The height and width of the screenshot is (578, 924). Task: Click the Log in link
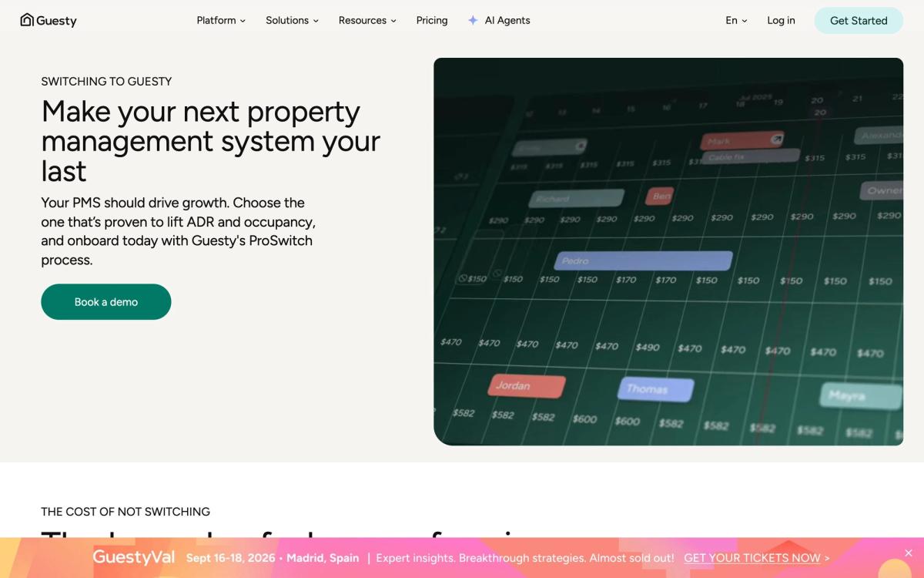click(781, 21)
